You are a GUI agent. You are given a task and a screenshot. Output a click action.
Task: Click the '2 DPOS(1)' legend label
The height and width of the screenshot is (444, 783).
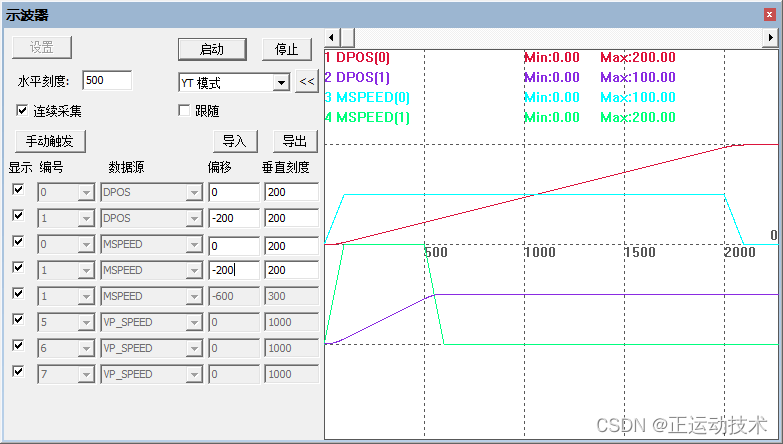click(x=357, y=77)
